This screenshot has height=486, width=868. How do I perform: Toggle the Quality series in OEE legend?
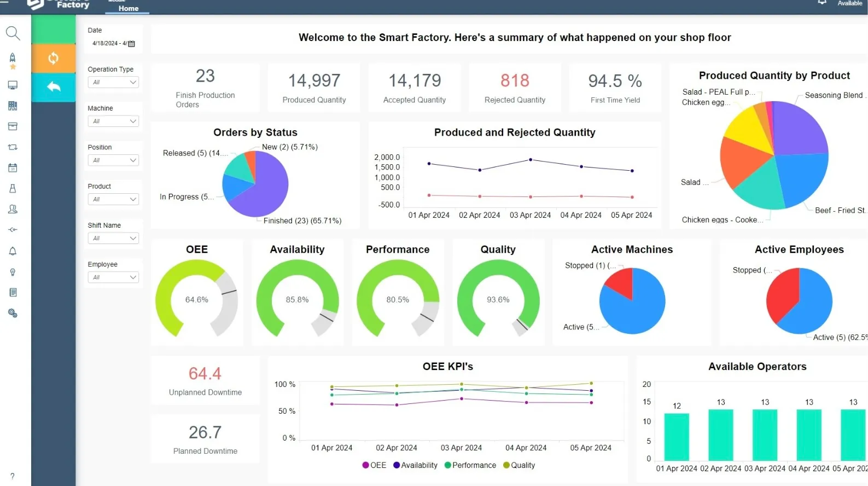(x=519, y=465)
